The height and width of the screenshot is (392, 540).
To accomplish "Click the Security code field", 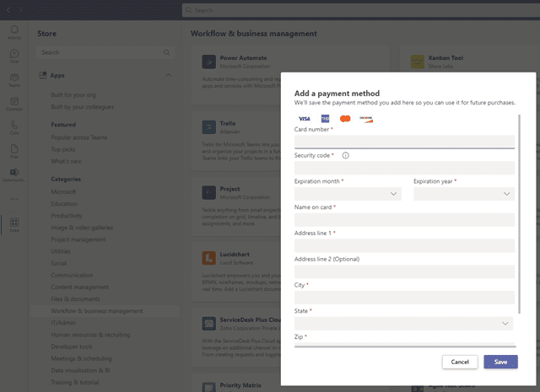I will (x=404, y=168).
